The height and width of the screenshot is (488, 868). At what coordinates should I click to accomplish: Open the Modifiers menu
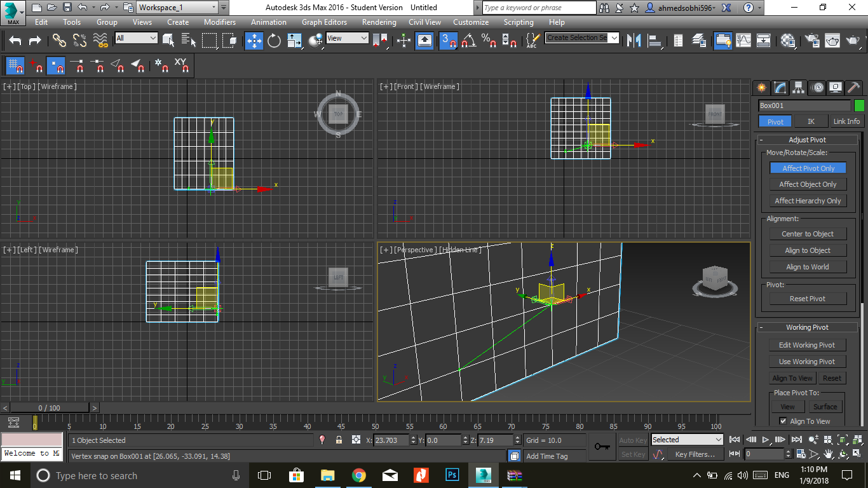click(219, 22)
